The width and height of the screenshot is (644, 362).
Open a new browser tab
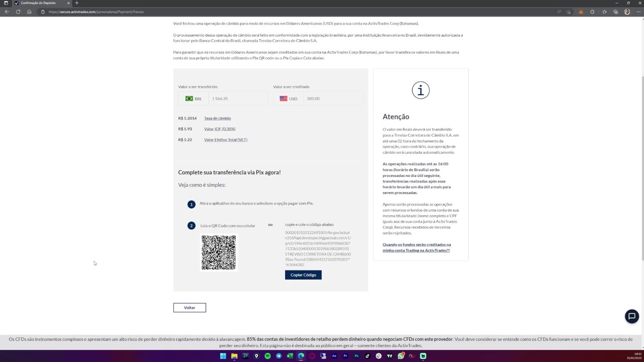coord(76,3)
